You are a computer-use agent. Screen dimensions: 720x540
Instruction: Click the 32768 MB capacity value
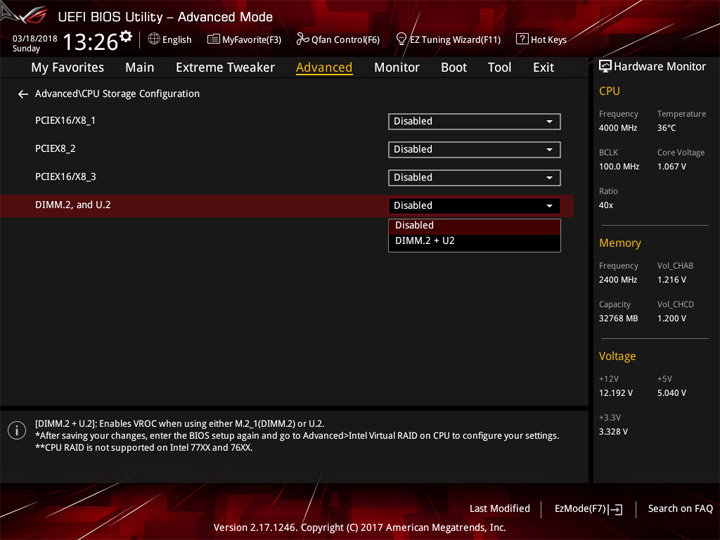(x=618, y=318)
